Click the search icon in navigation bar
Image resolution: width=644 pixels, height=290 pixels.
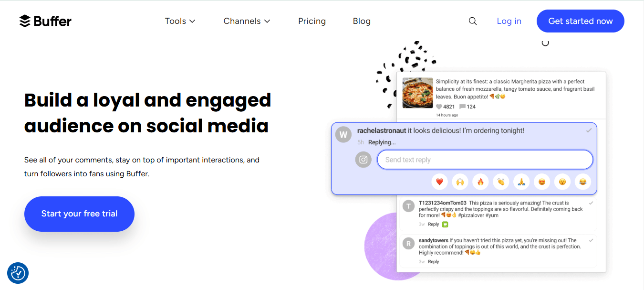[472, 21]
